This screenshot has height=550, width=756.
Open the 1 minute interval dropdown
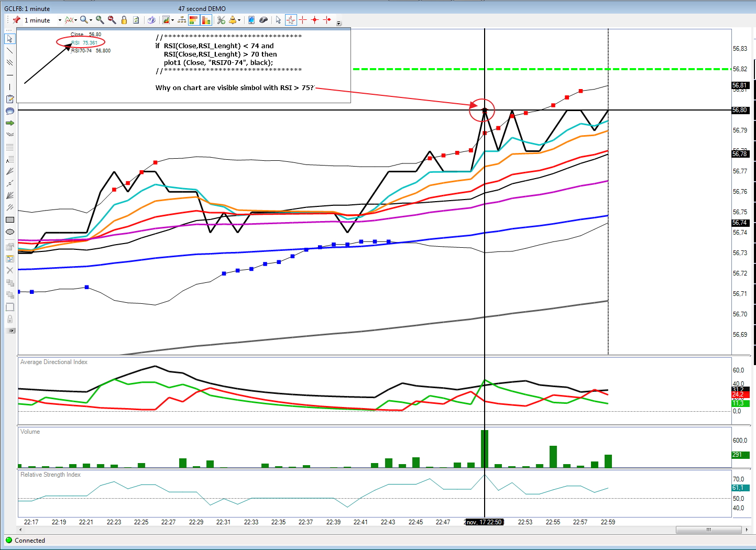[x=60, y=20]
